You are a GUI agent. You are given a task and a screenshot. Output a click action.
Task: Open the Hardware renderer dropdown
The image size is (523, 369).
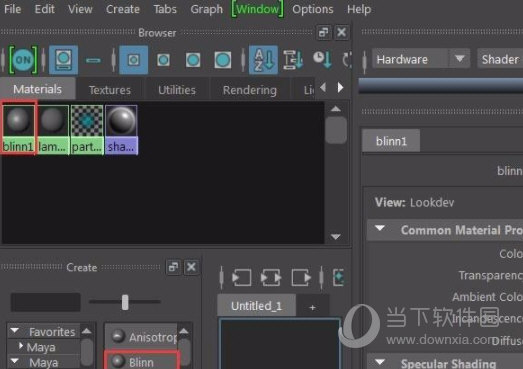421,59
